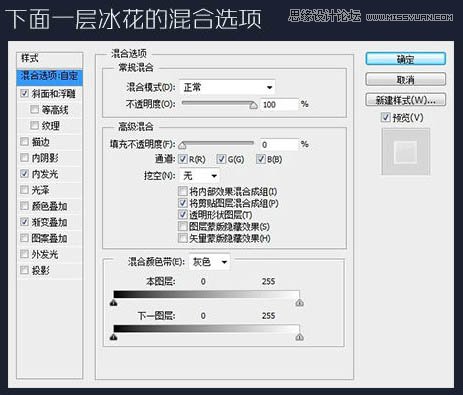The height and width of the screenshot is (395, 463).
Task: Enable 将内部效果混合成组(I) checkbox
Action: coord(183,191)
